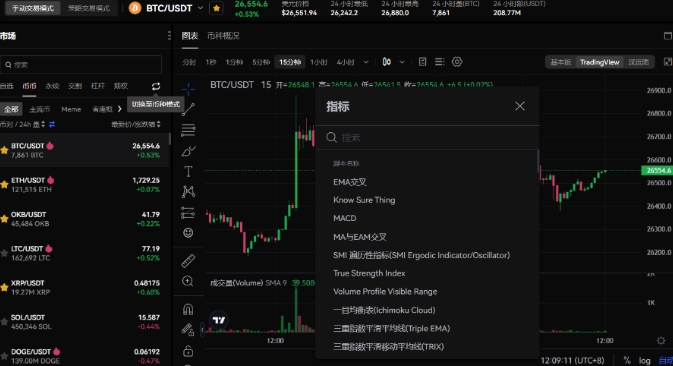The width and height of the screenshot is (673, 366).
Task: Toggle favorite star on LTC/USDT row
Action: tap(4, 253)
